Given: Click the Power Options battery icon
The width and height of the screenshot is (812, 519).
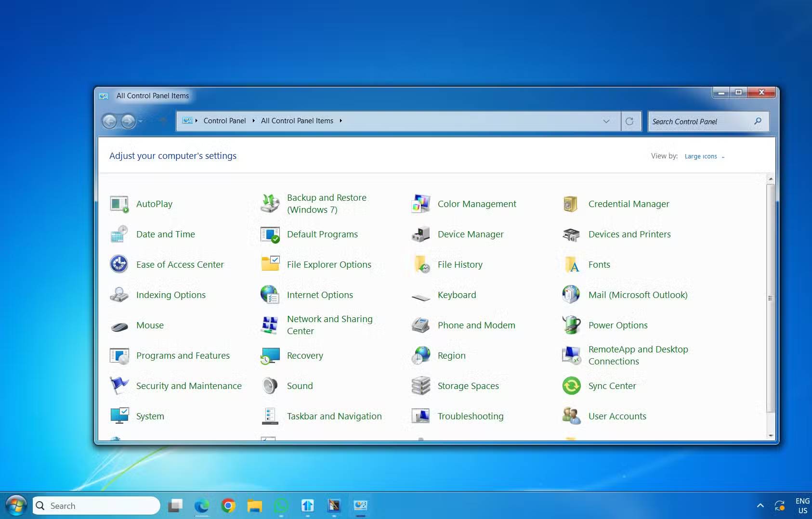Looking at the screenshot, I should (571, 325).
